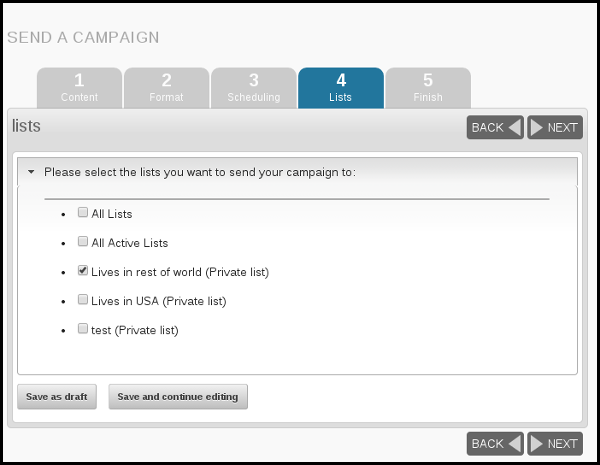The height and width of the screenshot is (465, 600).
Task: Click the 'All Active Lists' label text
Action: 130,243
